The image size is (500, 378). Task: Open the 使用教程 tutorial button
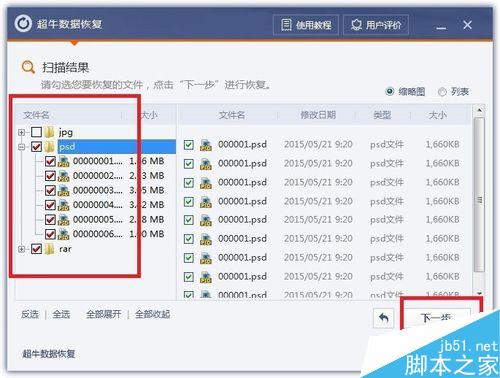click(306, 25)
